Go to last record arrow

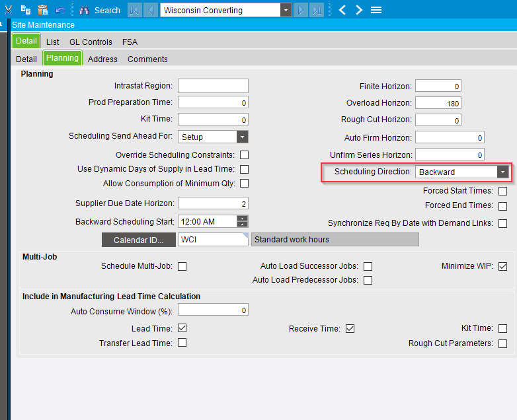pos(317,10)
